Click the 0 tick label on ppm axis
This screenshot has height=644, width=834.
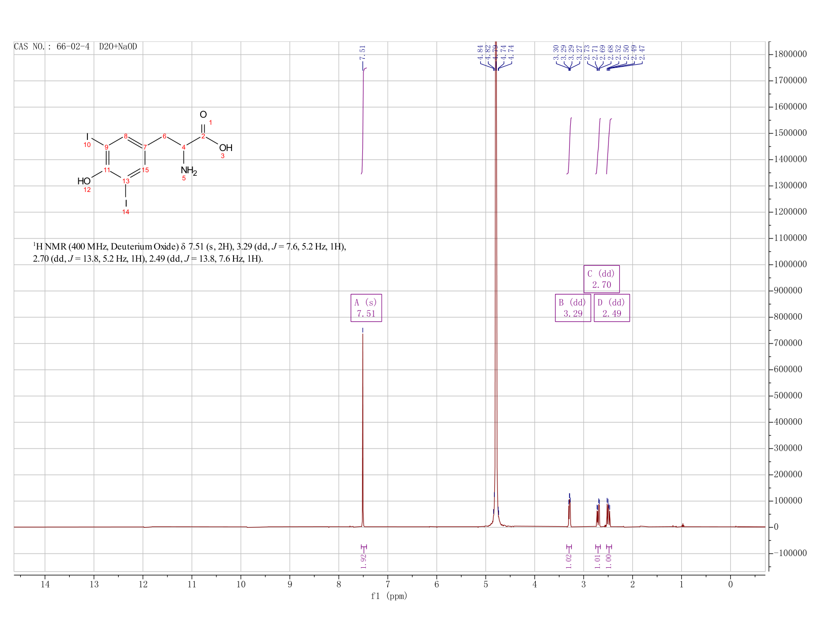point(730,585)
